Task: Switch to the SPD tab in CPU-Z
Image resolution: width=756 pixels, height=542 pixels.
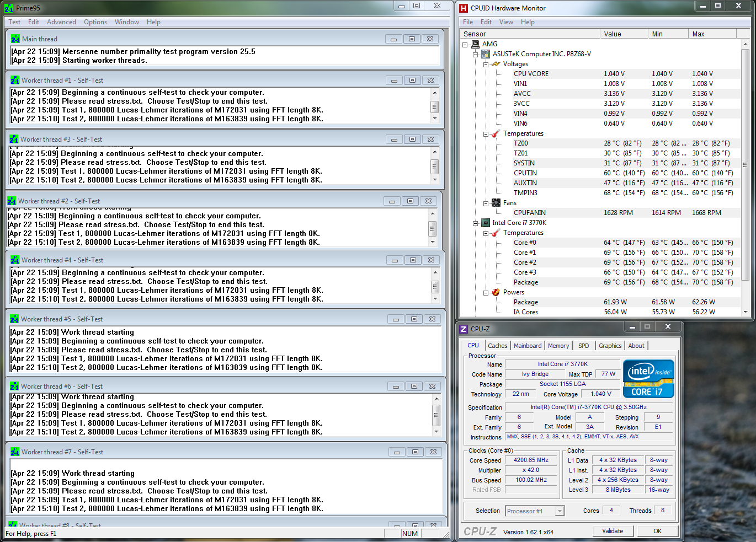Action: (584, 346)
